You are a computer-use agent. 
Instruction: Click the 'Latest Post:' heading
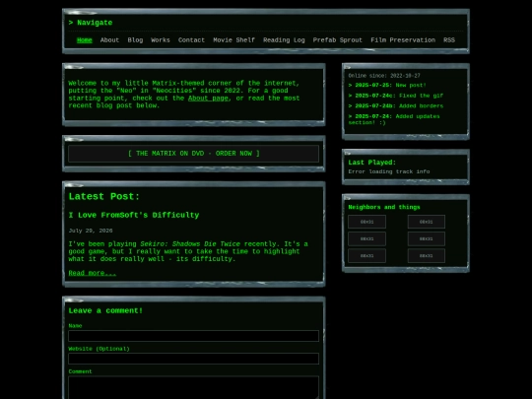click(104, 196)
